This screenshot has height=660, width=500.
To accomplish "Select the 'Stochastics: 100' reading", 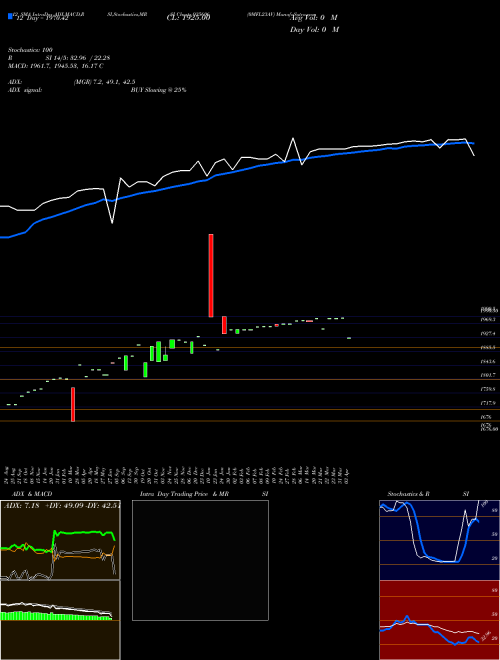I will tap(30, 50).
